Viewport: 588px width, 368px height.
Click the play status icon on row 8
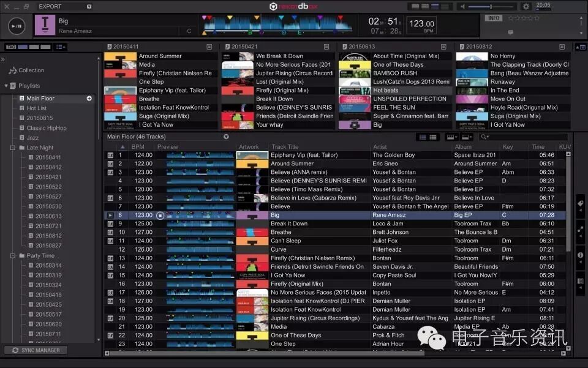point(110,215)
